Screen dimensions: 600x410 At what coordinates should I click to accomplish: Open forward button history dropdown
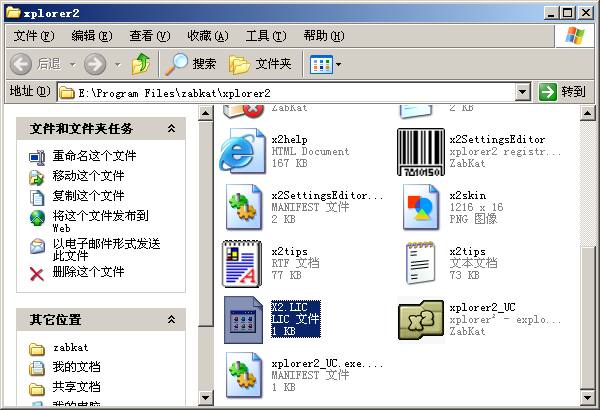(118, 64)
